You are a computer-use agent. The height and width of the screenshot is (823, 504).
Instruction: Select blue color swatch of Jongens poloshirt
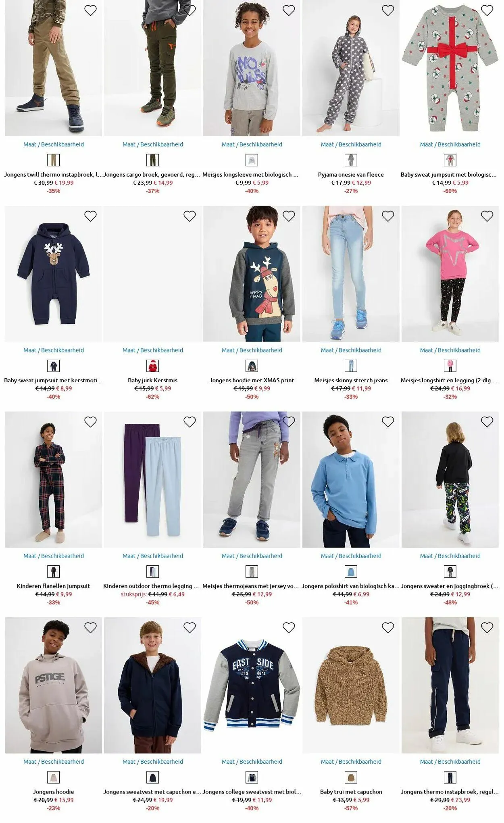(x=351, y=571)
